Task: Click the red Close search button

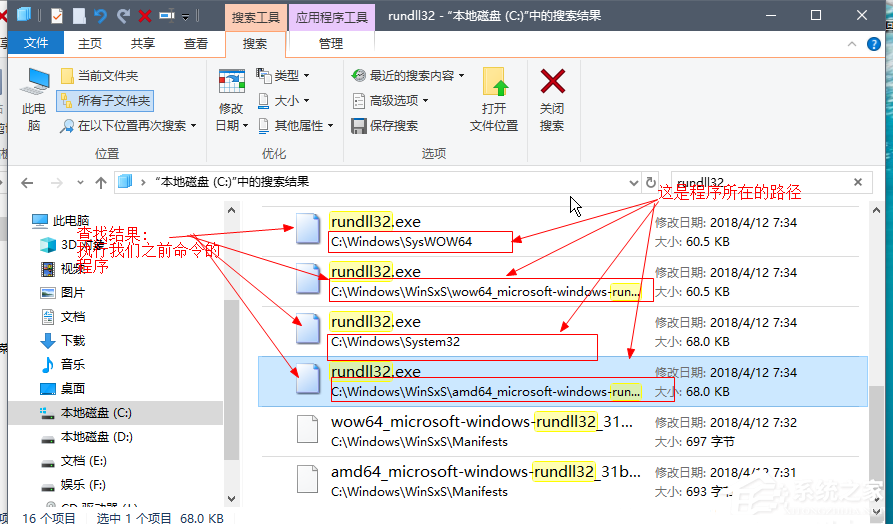Action: tap(552, 100)
